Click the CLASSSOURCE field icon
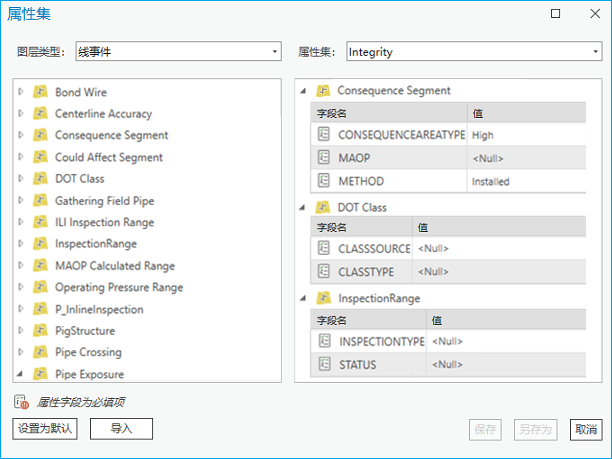The image size is (612, 459). tap(324, 248)
